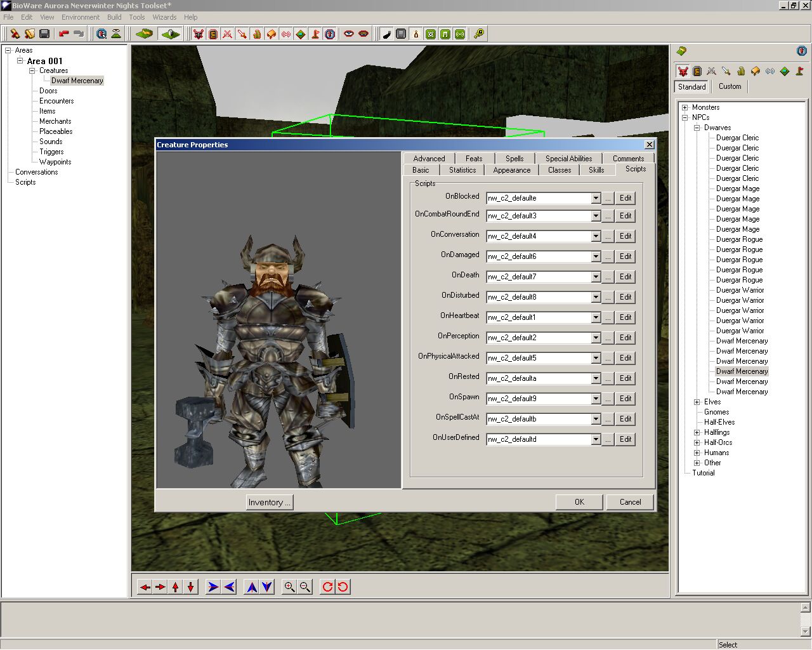
Task: Select the gold coins merchant palette icon
Action: coord(740,71)
